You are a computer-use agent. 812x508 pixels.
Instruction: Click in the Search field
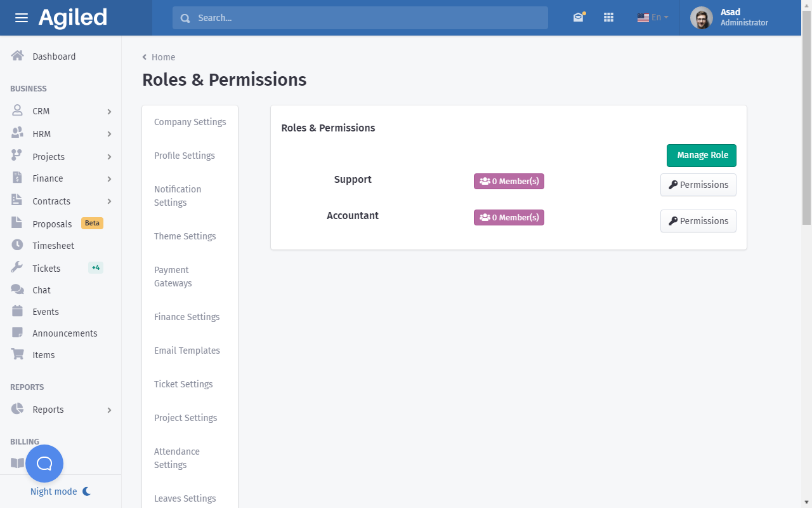pos(360,18)
